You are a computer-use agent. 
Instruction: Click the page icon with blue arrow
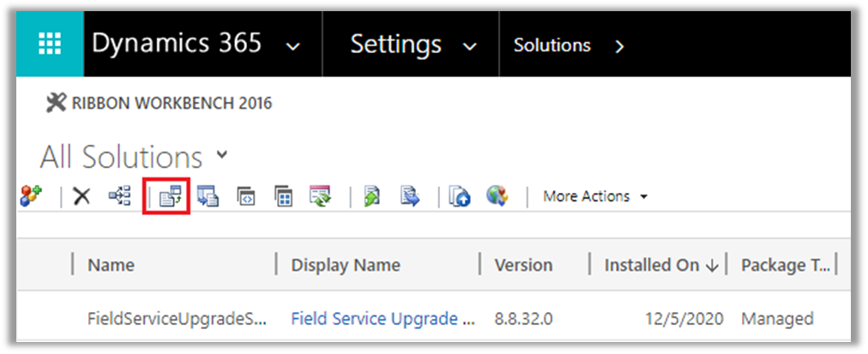click(408, 196)
